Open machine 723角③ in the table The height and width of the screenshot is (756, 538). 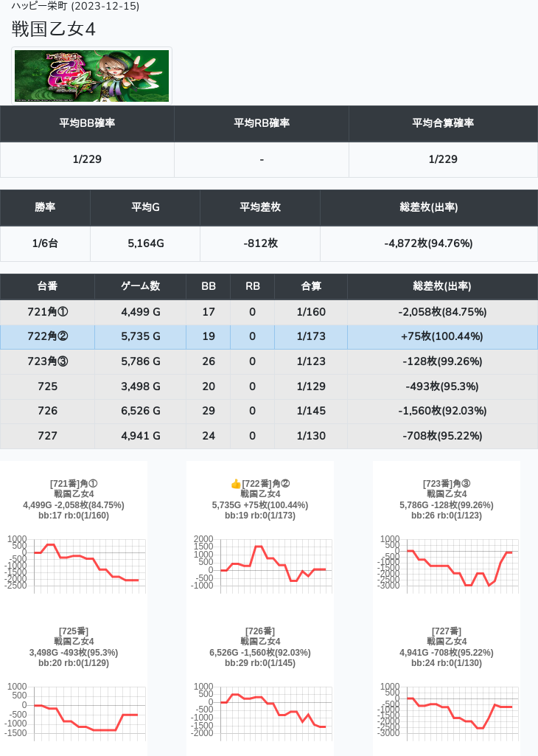point(47,361)
